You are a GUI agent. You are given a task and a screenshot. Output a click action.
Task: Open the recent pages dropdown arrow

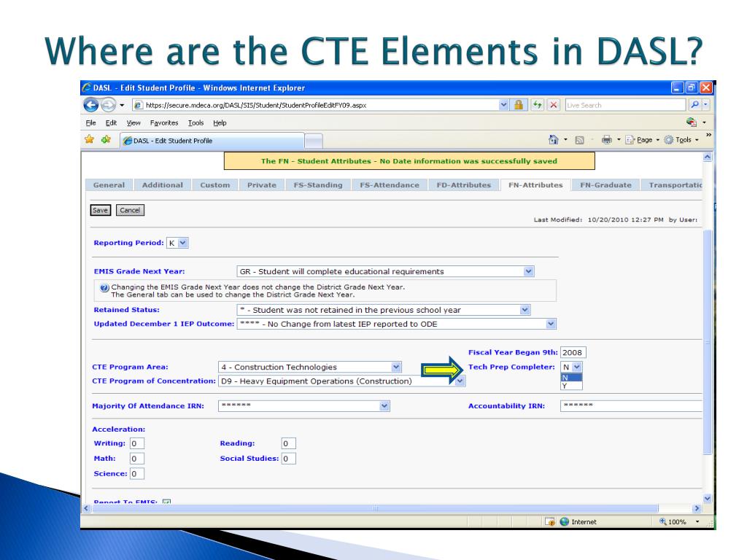point(122,105)
